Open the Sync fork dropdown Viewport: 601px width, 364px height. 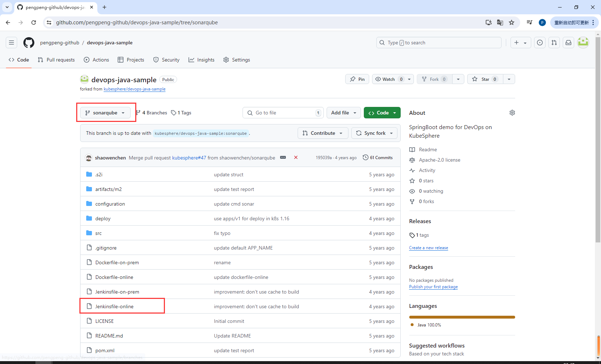tap(374, 133)
